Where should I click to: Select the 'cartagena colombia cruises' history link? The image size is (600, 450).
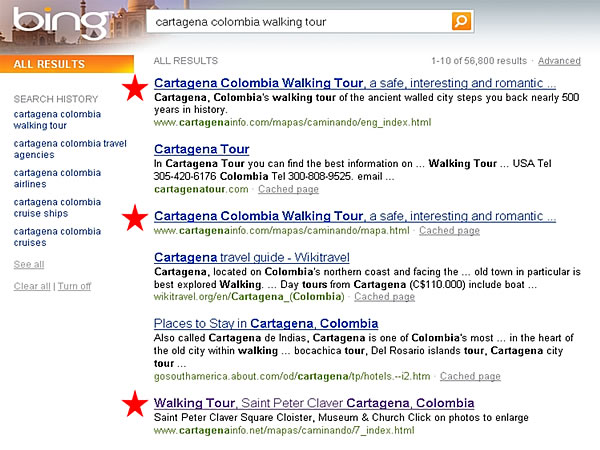click(x=57, y=236)
